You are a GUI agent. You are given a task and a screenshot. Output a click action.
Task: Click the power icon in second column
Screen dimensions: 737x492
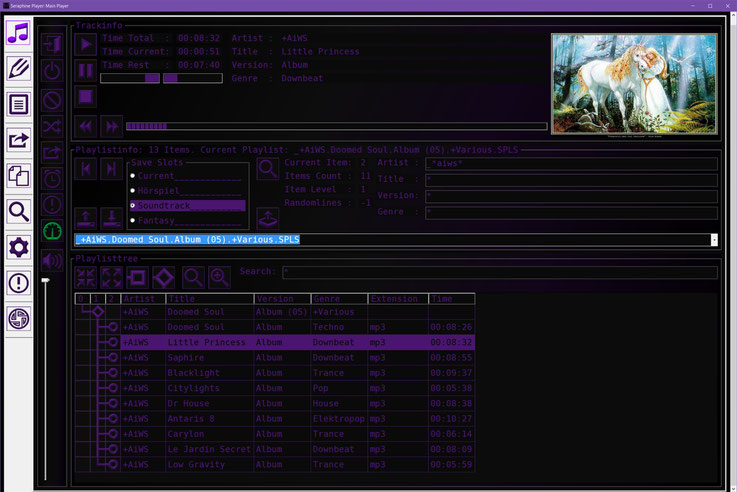53,70
